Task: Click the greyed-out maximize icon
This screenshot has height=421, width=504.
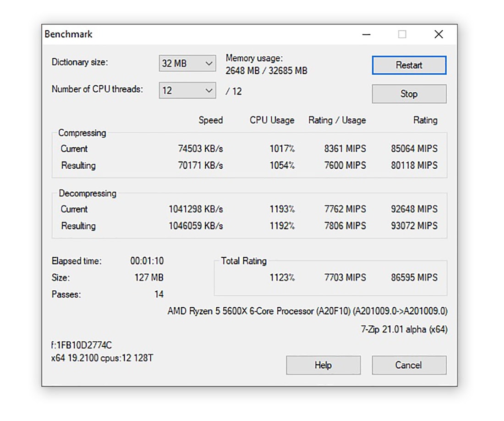Action: click(402, 34)
